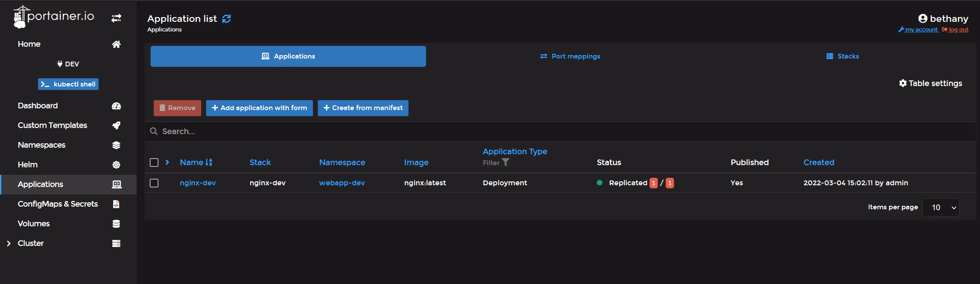Tick the checkbox for nginx-dev row

(x=154, y=183)
